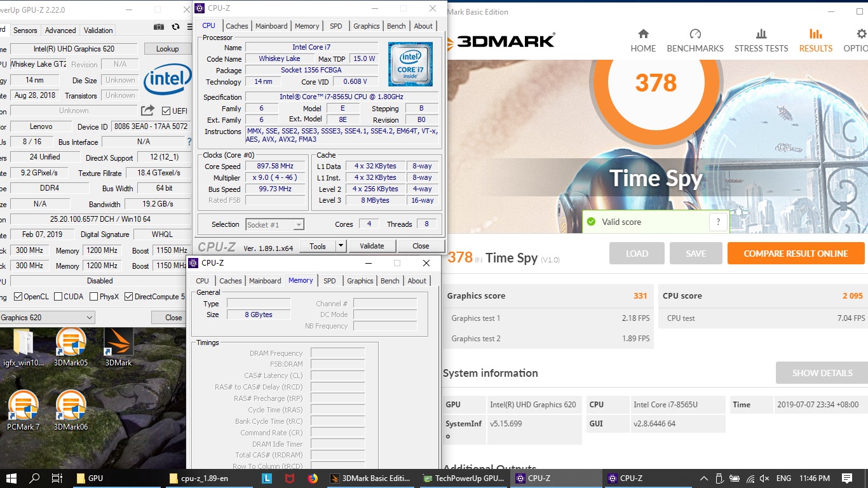Click the Validate button in CPU-Z
The width and height of the screenshot is (868, 488).
[x=372, y=246]
